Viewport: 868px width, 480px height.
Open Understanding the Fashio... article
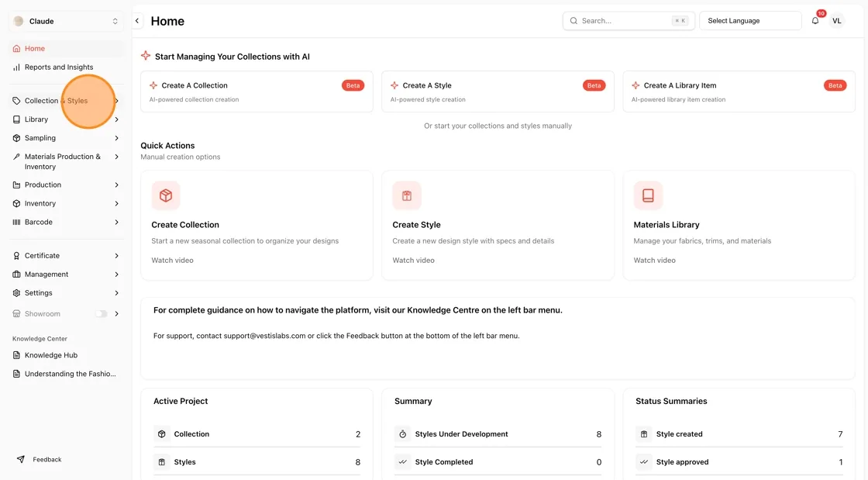point(66,374)
